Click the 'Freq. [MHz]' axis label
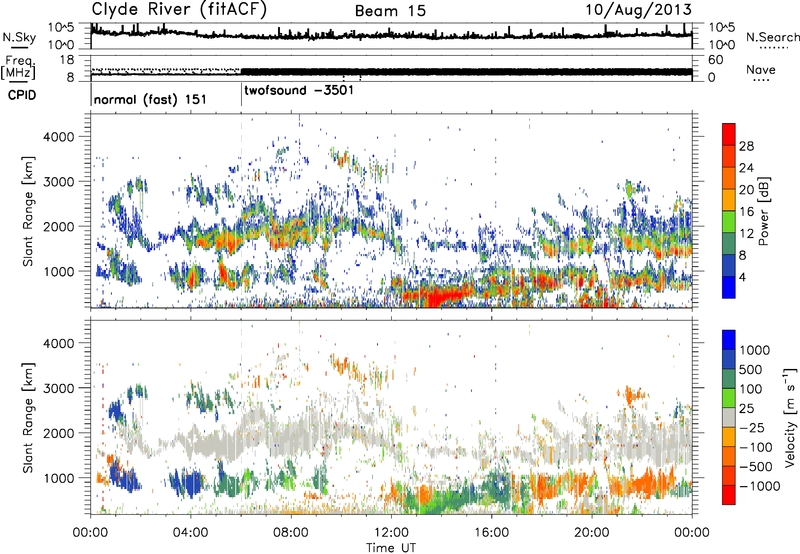This screenshot has height=554, width=800. tap(19, 67)
